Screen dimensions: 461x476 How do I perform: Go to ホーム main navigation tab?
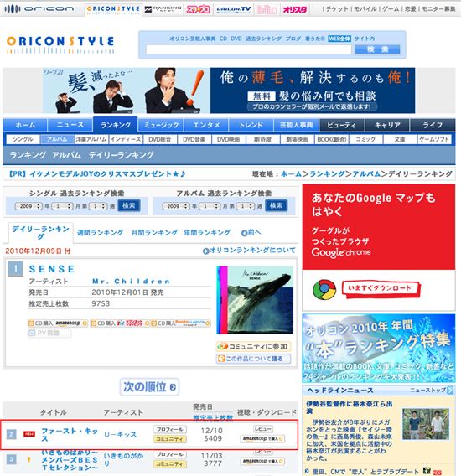tap(25, 125)
